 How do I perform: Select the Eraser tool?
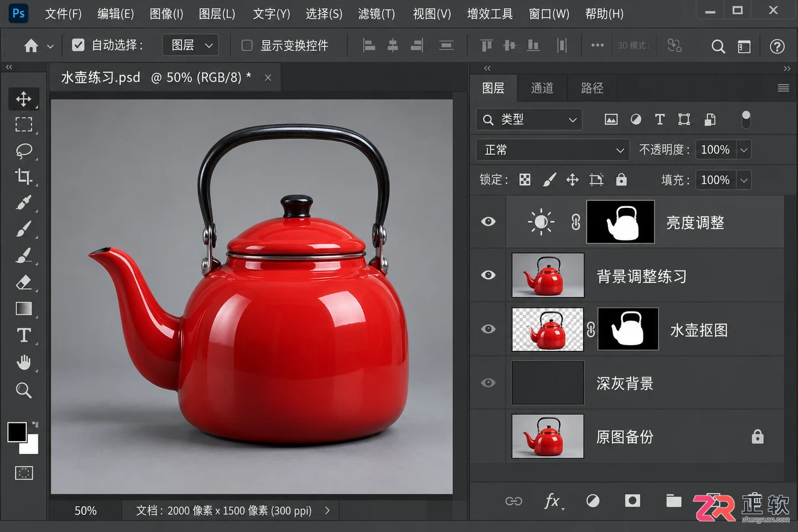(x=24, y=282)
